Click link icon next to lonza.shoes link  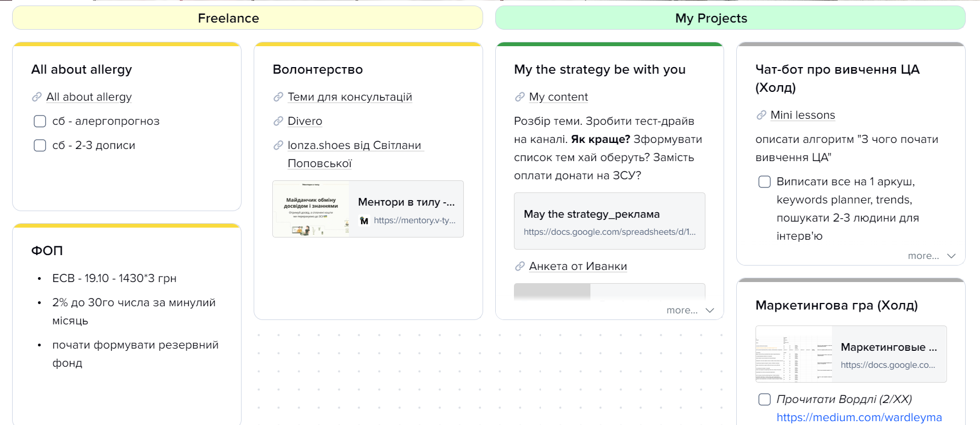[278, 146]
